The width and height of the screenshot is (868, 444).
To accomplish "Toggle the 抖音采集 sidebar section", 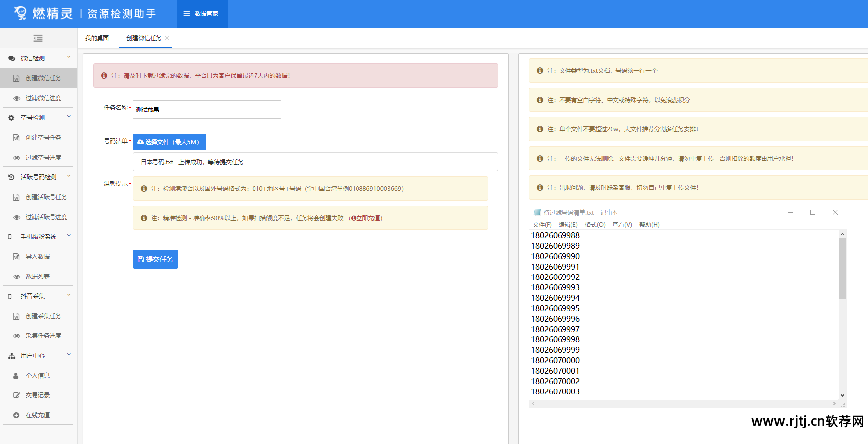I will pos(69,295).
